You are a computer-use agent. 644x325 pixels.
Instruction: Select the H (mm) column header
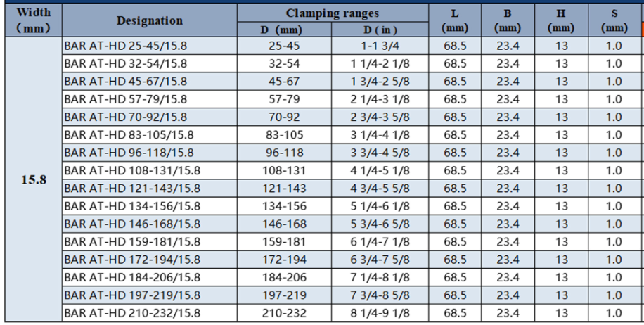(x=561, y=20)
